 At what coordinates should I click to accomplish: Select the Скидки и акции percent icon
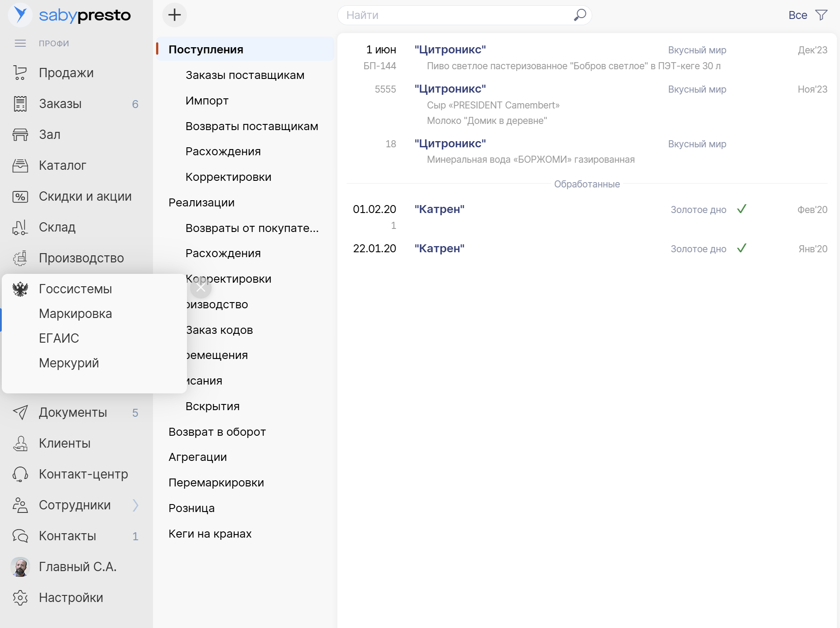pyautogui.click(x=20, y=196)
